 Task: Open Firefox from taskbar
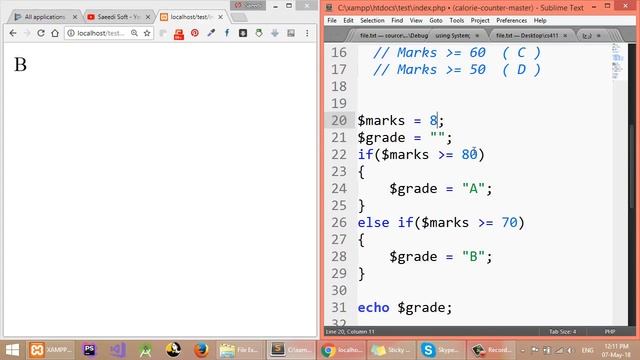[x=201, y=350]
